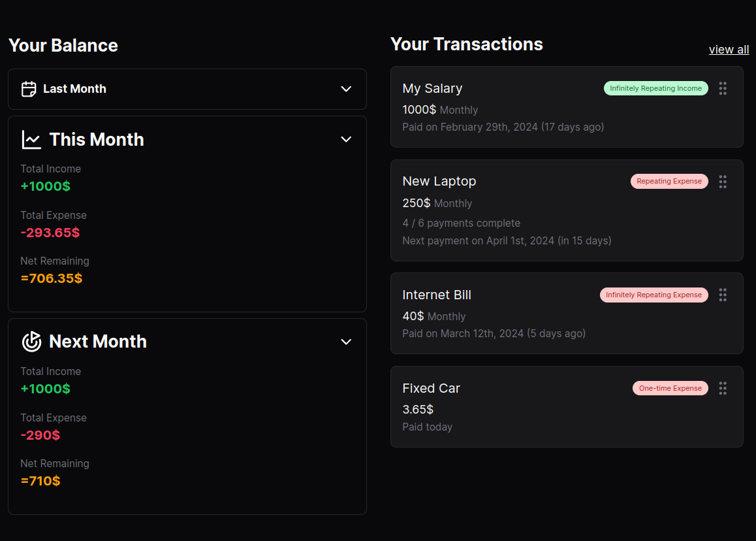This screenshot has height=541, width=756.
Task: Click the drag handle on New Laptop card
Action: coord(723,182)
